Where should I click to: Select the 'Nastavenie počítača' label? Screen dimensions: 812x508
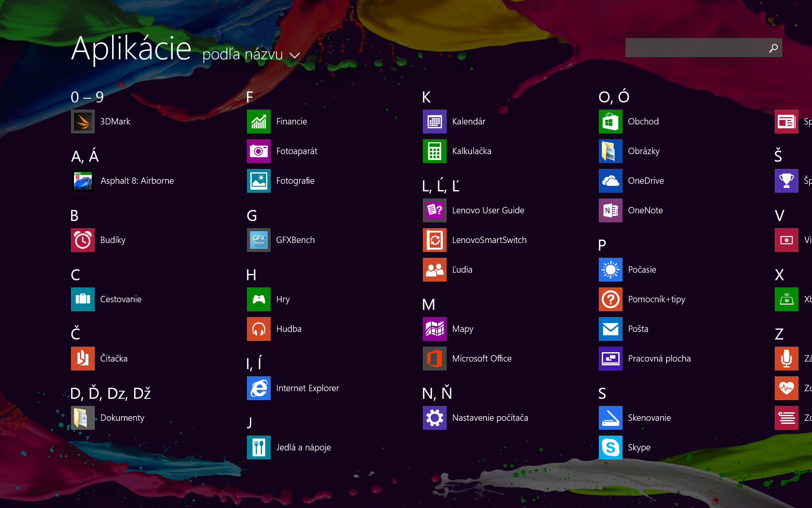pyautogui.click(x=490, y=418)
